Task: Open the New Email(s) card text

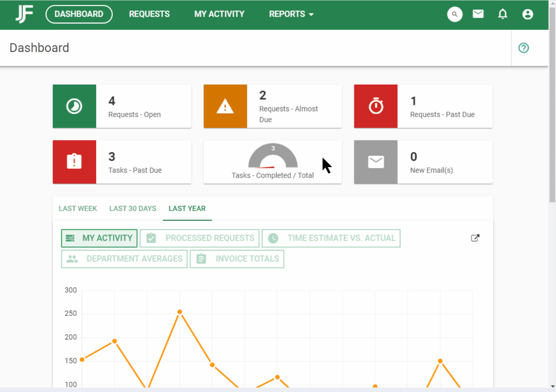Action: point(432,170)
